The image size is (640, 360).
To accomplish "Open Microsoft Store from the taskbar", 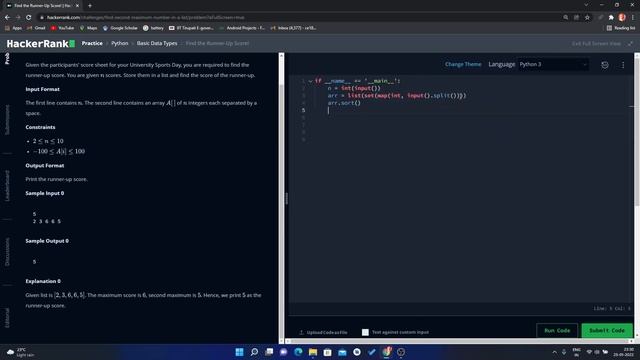I will pyautogui.click(x=327, y=352).
